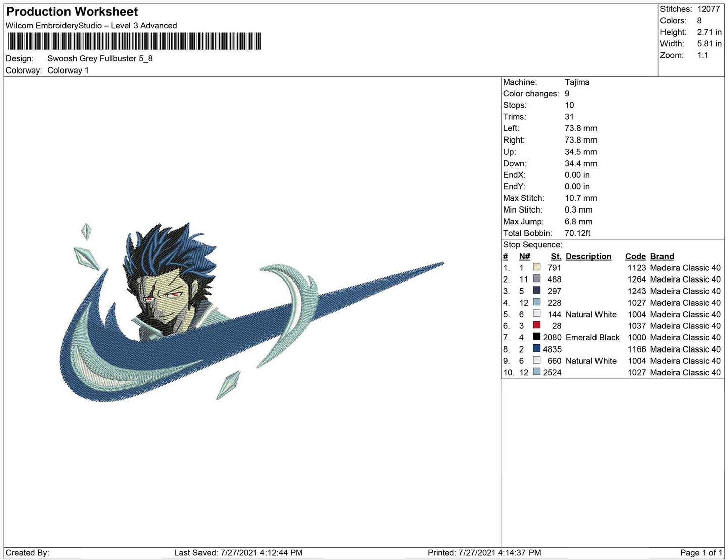This screenshot has width=728, height=560.
Task: Click "Natural White" description in stop 5
Action: click(x=591, y=314)
